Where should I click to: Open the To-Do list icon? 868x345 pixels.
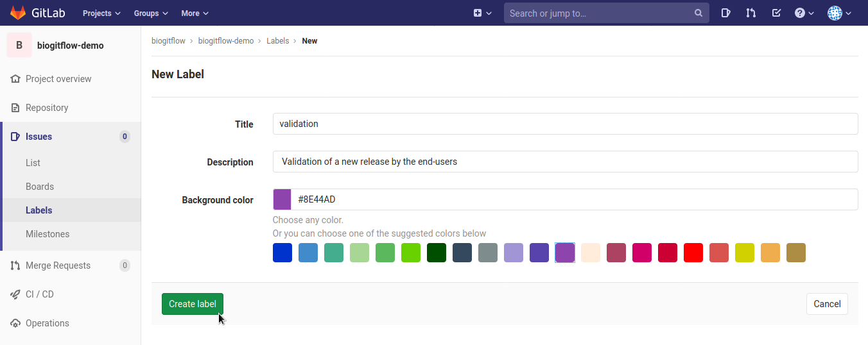coord(776,13)
